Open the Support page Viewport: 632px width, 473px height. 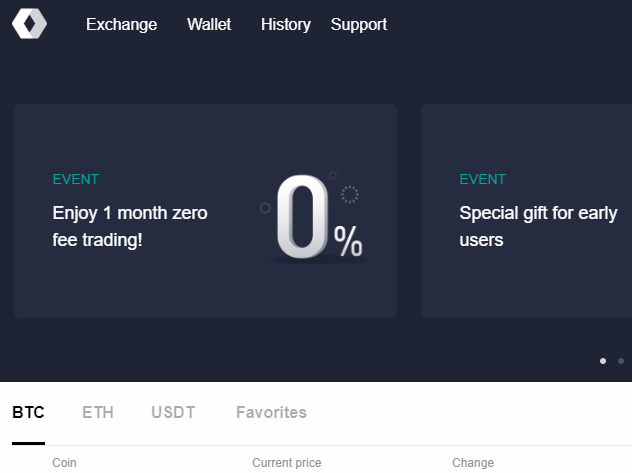tap(359, 24)
